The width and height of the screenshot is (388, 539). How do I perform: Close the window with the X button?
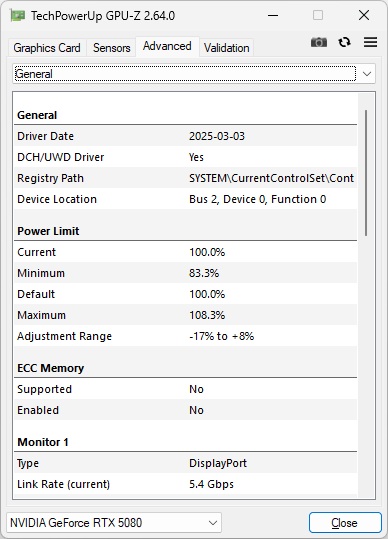364,15
